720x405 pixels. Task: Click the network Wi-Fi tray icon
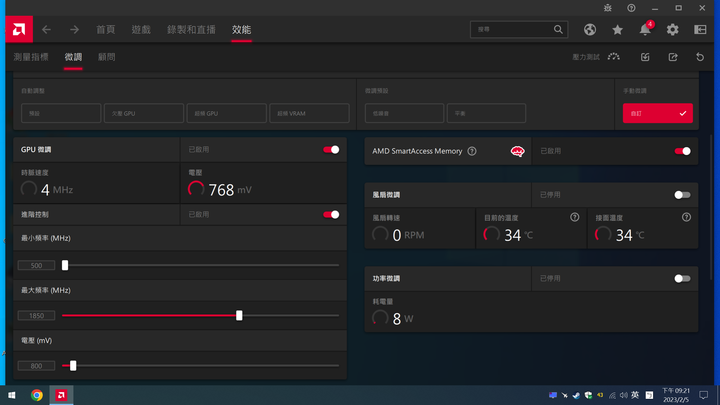[612, 395]
